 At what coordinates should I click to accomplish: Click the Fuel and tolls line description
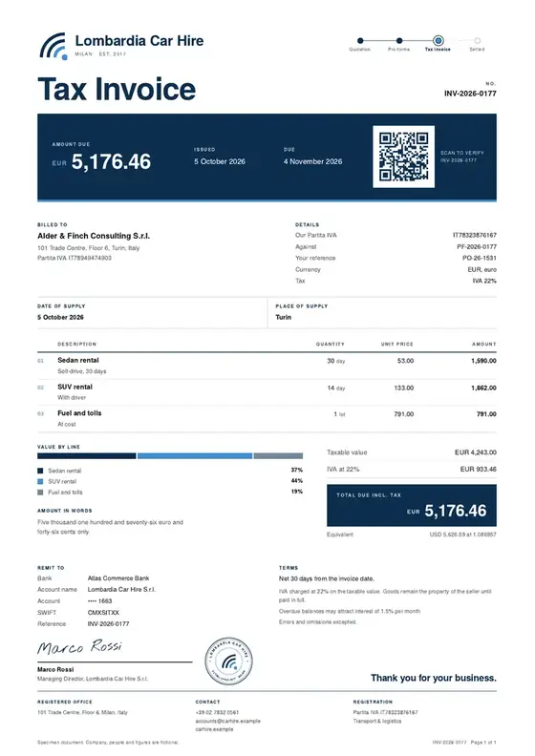coord(79,413)
